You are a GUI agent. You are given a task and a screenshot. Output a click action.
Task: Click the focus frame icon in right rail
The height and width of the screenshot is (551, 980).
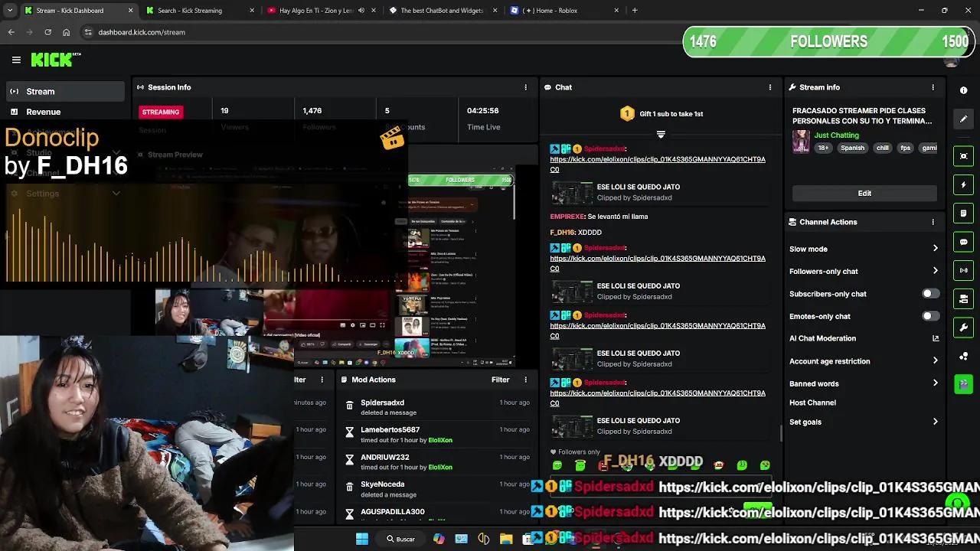coord(963,156)
